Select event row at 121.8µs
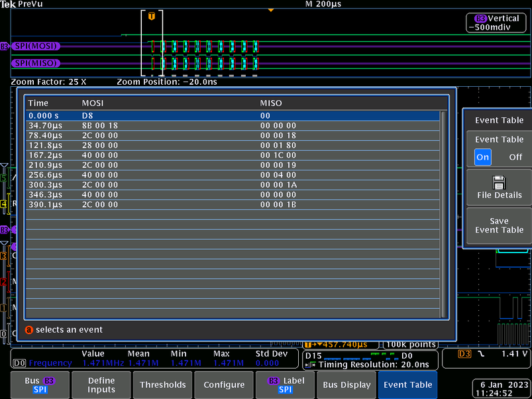Screen dimensions: 532x399 [233, 145]
